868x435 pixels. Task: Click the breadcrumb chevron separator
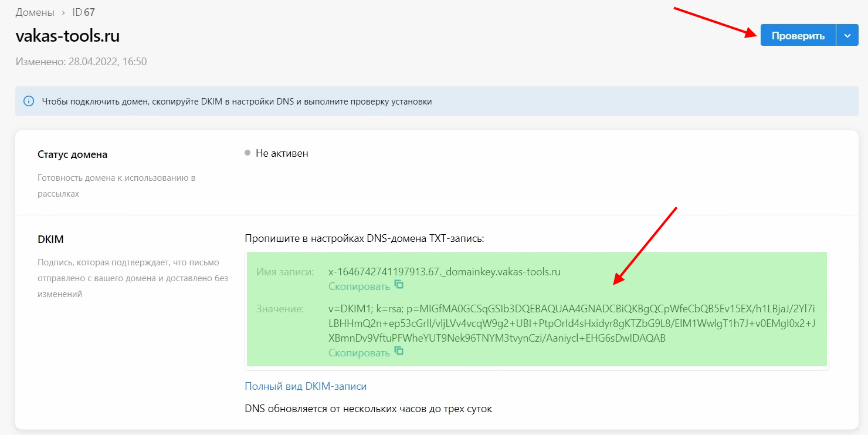[x=63, y=12]
